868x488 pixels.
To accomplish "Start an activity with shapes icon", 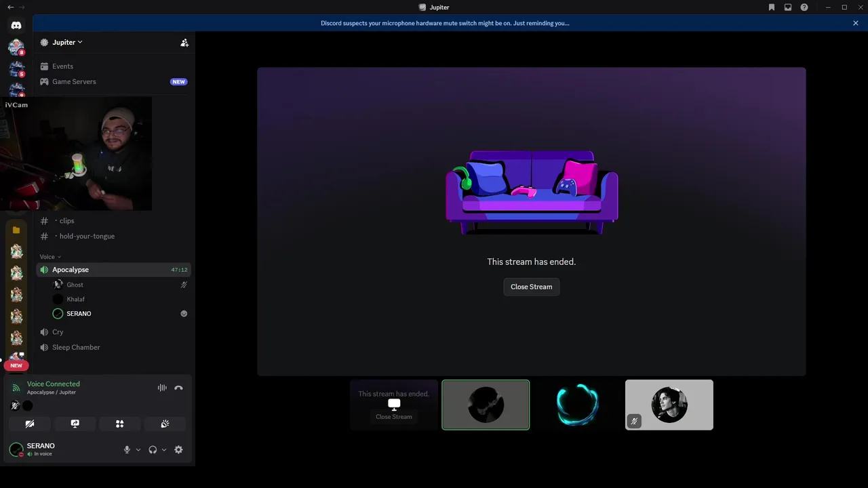I will pos(119,424).
